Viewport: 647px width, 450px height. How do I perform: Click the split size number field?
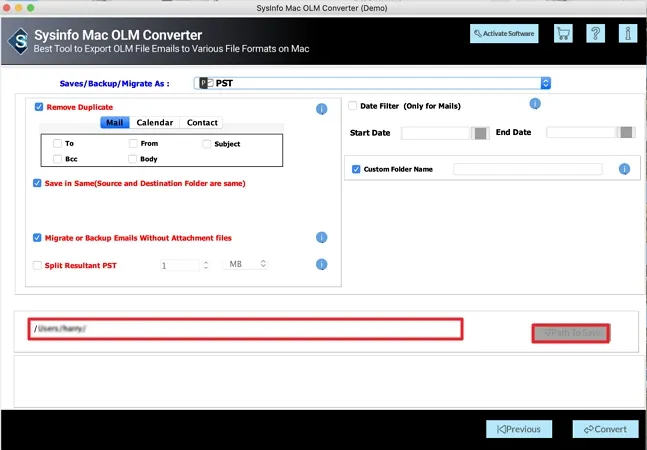[180, 265]
